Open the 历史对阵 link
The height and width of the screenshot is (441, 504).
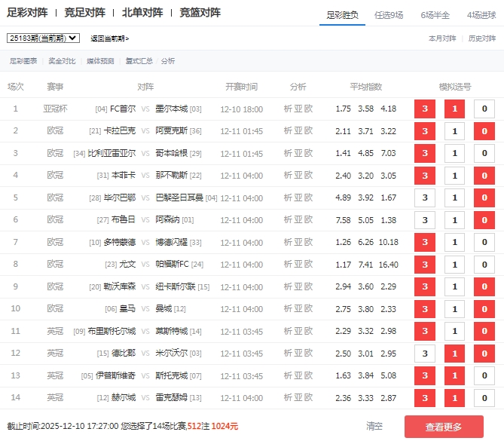click(x=482, y=38)
